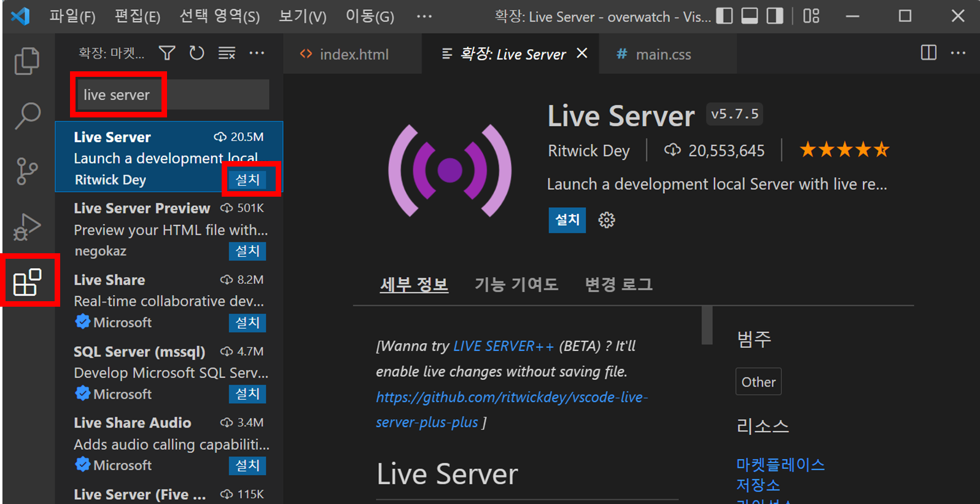The width and height of the screenshot is (980, 504).
Task: Open customize layout icon
Action: coord(811,16)
